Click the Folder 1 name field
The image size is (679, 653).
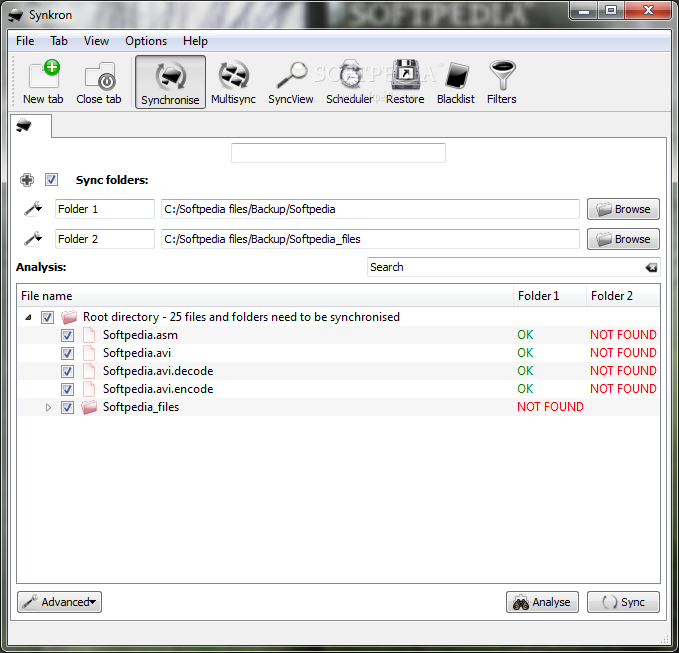coord(105,209)
